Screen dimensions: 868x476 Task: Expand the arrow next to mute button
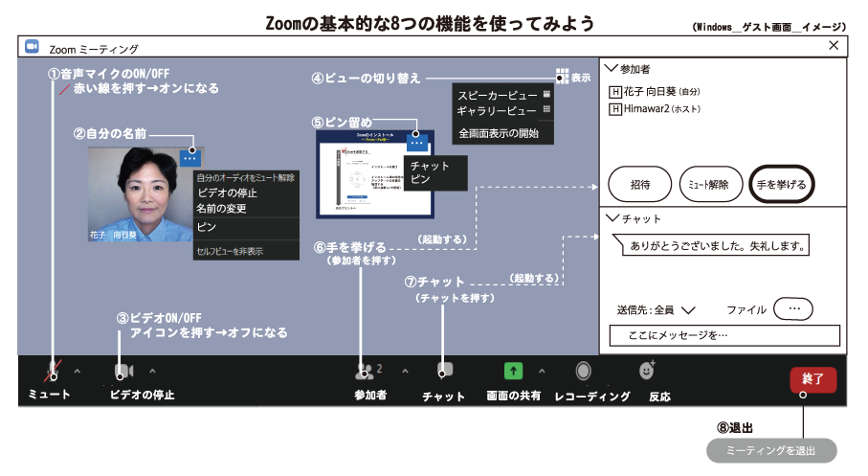pyautogui.click(x=78, y=372)
